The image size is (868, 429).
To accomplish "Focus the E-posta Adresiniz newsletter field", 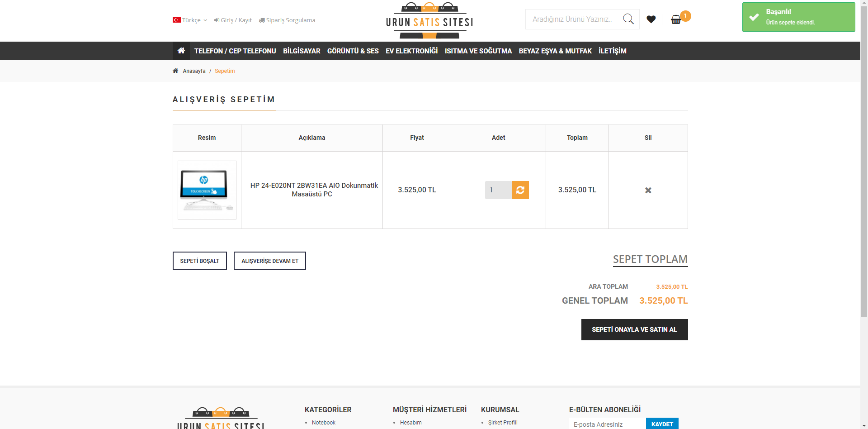I will point(608,424).
